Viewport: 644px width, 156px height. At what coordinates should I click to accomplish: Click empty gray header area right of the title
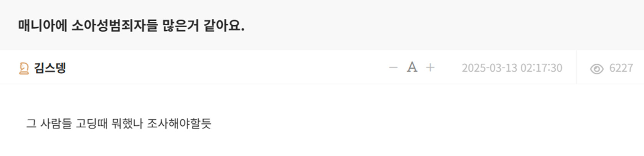pos(442,26)
